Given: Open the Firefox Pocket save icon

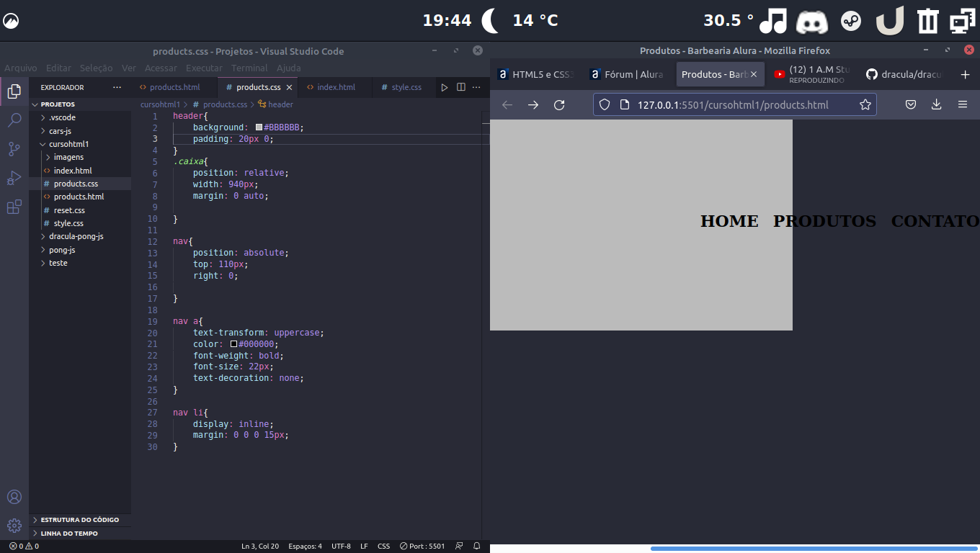Looking at the screenshot, I should point(911,105).
